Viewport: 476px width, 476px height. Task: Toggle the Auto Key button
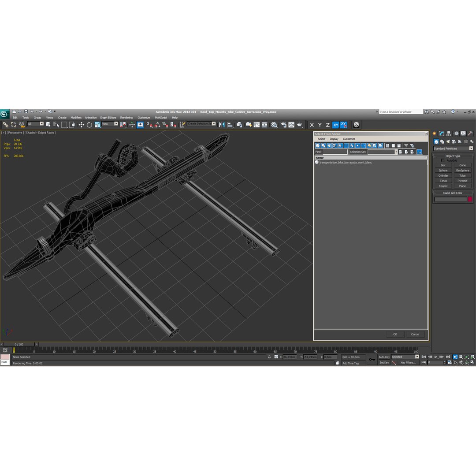coord(384,357)
